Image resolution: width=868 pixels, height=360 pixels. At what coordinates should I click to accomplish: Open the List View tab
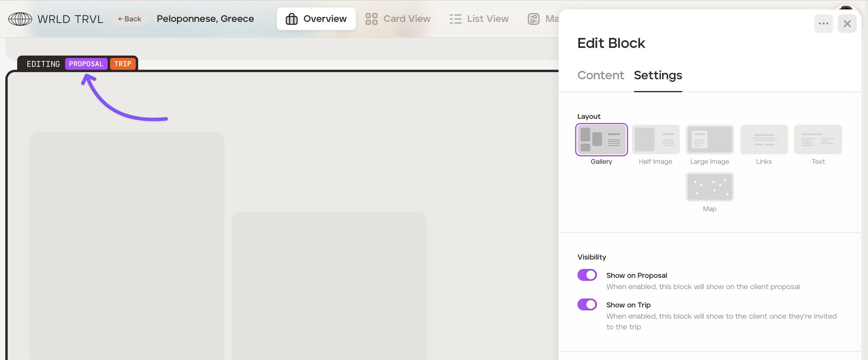pyautogui.click(x=479, y=19)
